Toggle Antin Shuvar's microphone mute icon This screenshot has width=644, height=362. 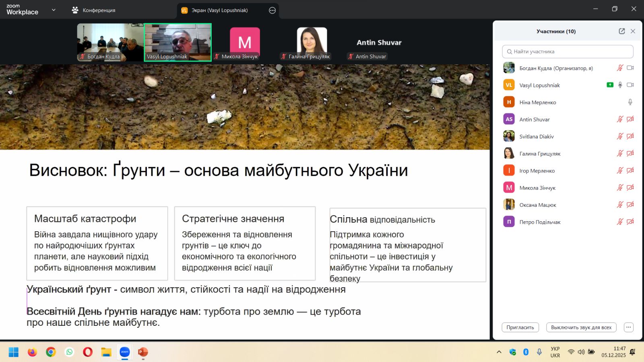point(620,119)
